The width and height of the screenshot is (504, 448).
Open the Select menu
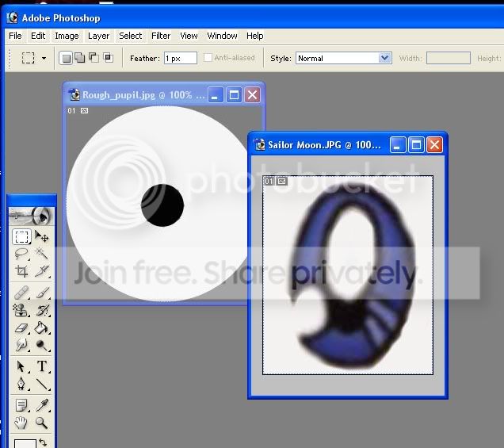(x=130, y=36)
